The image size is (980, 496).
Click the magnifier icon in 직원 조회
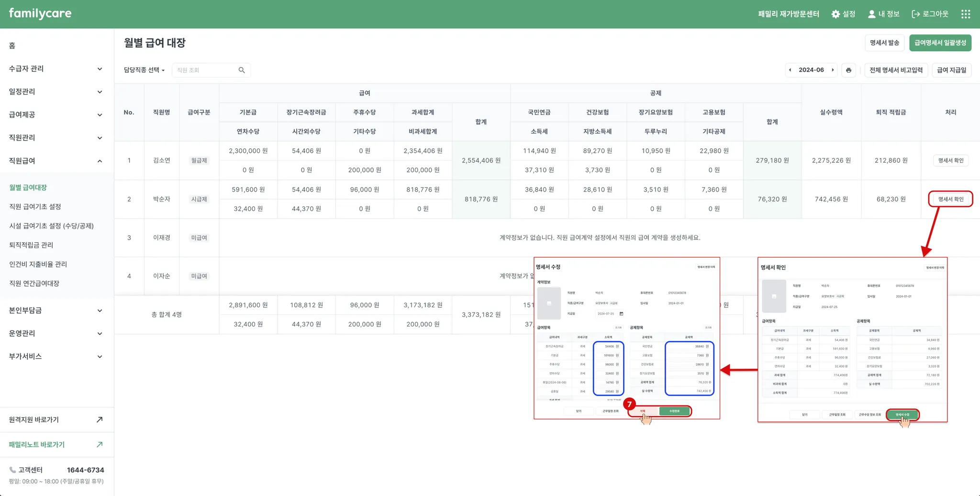point(242,70)
